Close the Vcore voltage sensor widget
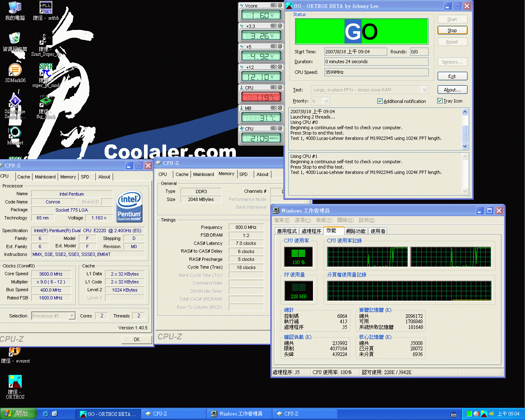The height and width of the screenshot is (420, 525). coord(280,5)
